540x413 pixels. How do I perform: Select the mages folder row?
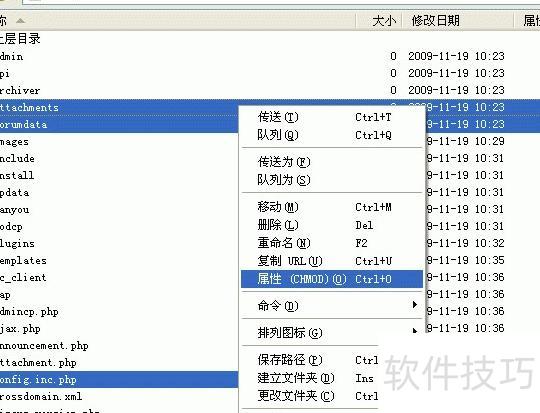tap(119, 141)
